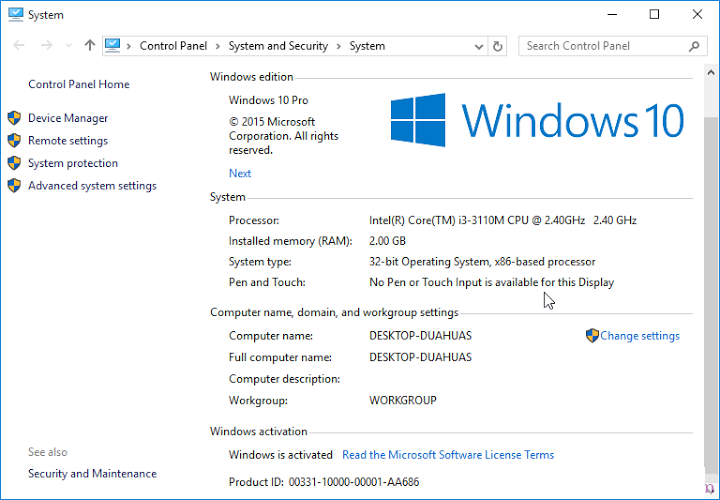
Task: Open Device Manager link
Action: pos(68,118)
